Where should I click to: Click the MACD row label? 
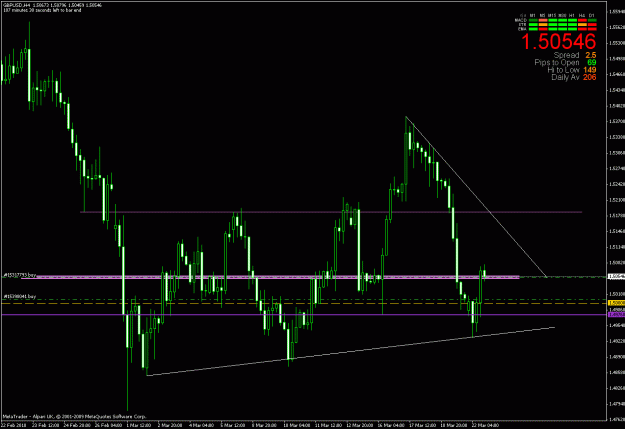[521, 20]
